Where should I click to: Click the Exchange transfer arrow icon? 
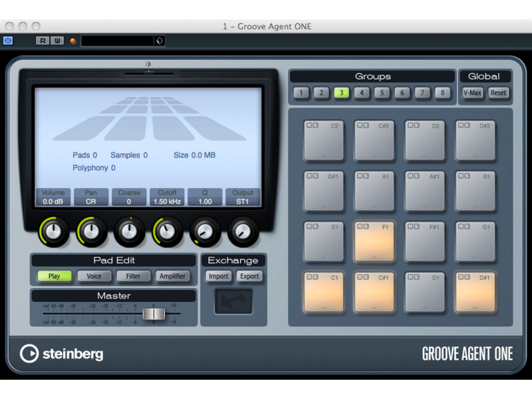(233, 301)
